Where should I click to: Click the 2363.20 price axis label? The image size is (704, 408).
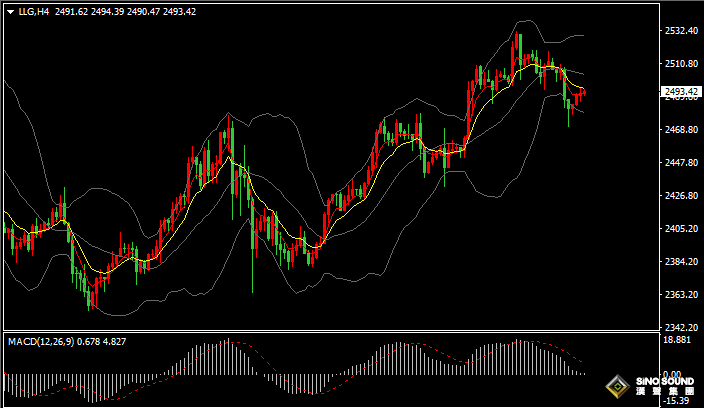click(x=680, y=295)
